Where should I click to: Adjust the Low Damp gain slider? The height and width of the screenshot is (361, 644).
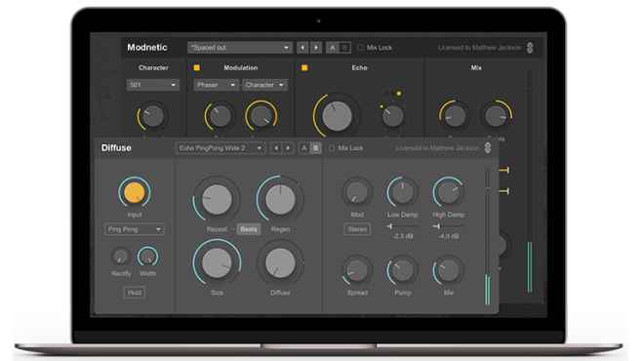pyautogui.click(x=402, y=226)
